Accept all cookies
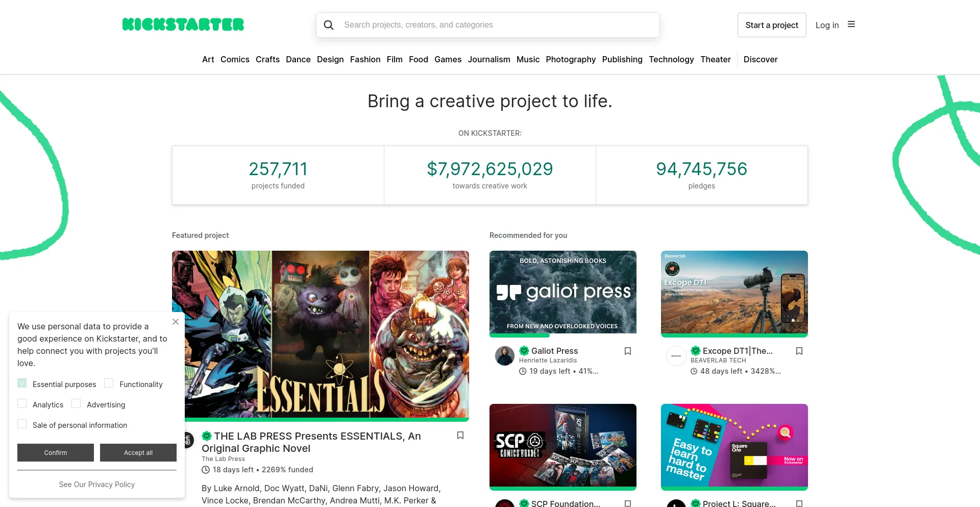Viewport: 980px width, 507px height. pyautogui.click(x=138, y=453)
